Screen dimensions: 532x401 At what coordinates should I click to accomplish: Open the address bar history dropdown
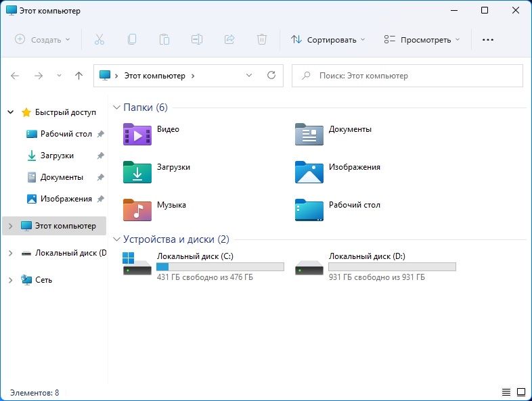click(x=249, y=75)
